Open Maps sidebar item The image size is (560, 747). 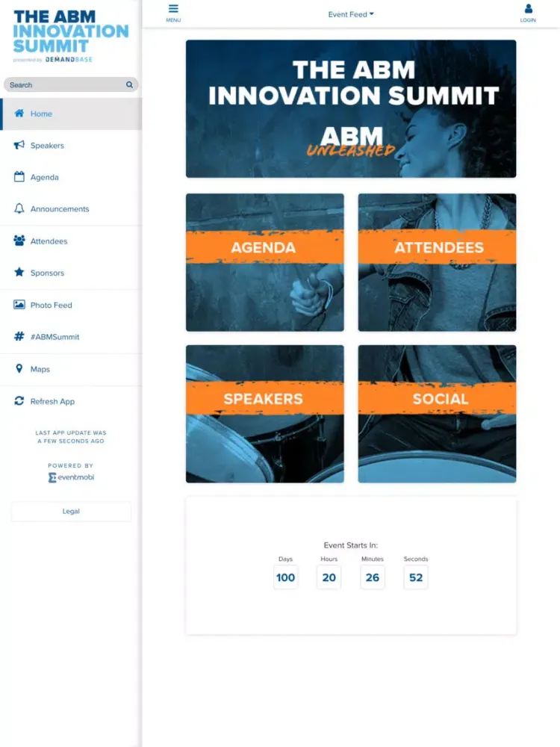point(71,369)
